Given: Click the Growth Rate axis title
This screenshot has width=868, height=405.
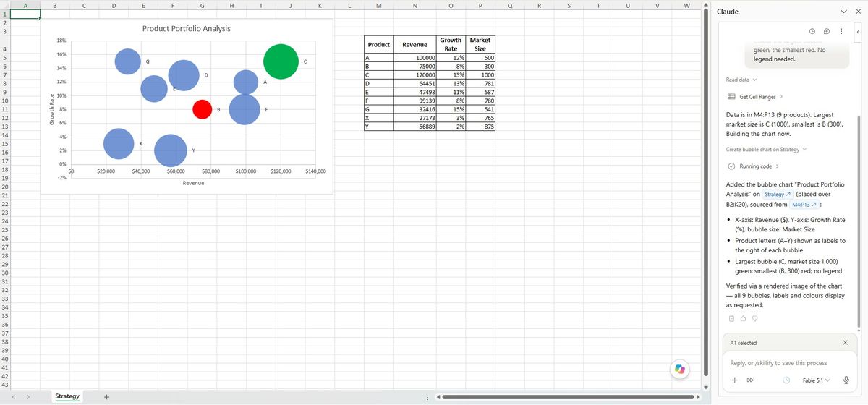Looking at the screenshot, I should (x=52, y=110).
